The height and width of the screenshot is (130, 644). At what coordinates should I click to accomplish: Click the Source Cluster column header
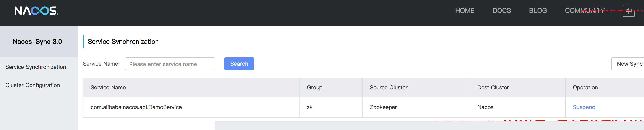click(x=389, y=88)
